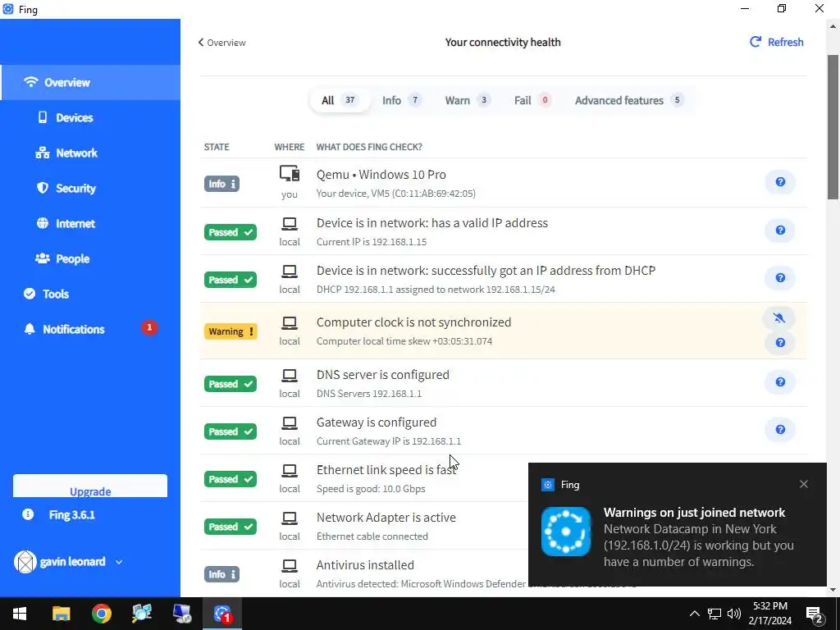Click the Upgrade button
Viewport: 840px width, 630px height.
[x=90, y=486]
